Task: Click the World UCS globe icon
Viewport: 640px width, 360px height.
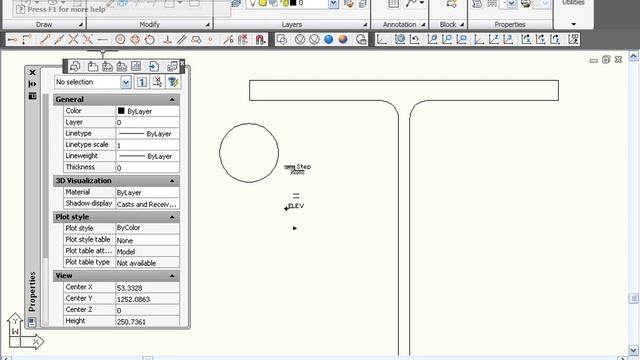Action: 400,40
